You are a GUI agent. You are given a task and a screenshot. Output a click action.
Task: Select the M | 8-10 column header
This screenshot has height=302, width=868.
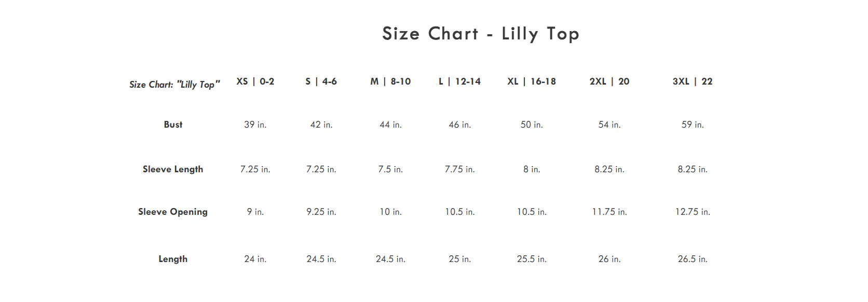pos(390,81)
